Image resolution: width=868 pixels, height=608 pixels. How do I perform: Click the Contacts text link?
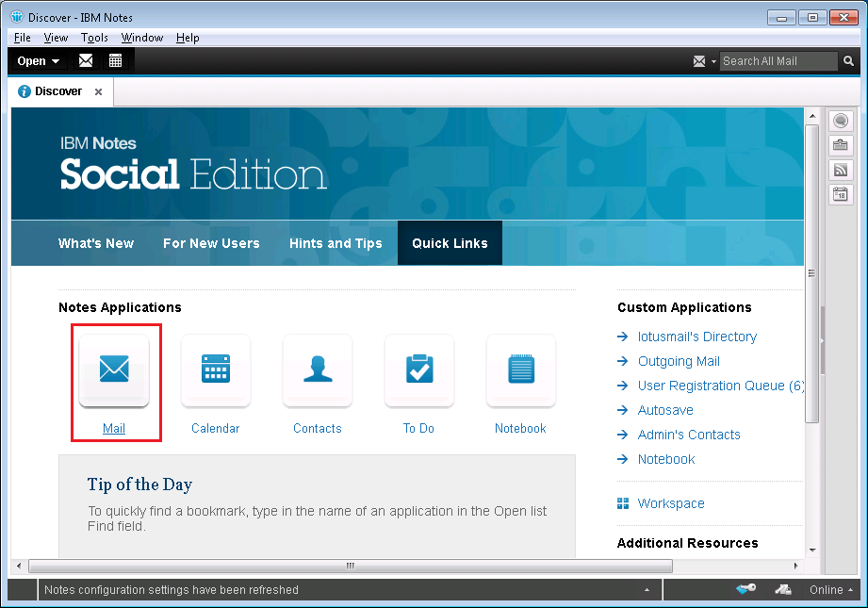tap(318, 428)
